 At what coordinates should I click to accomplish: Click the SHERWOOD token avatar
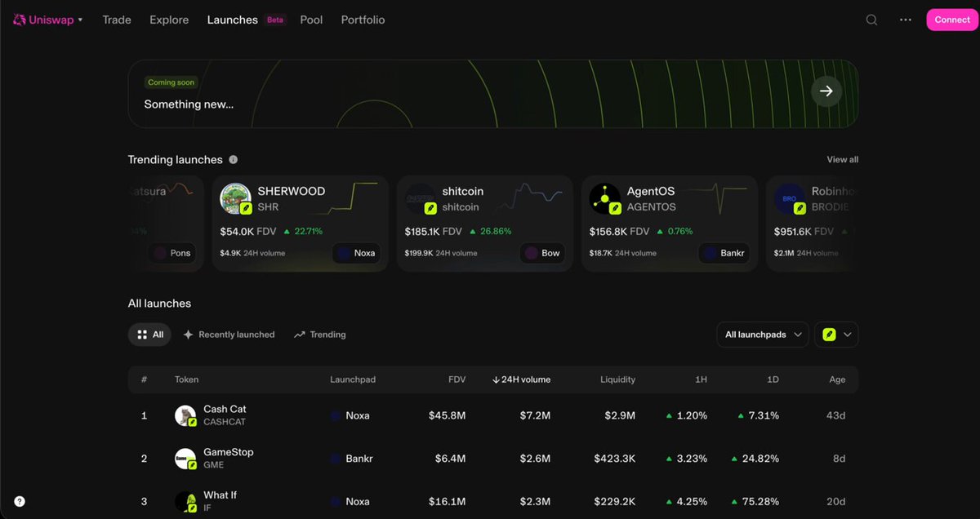(235, 198)
